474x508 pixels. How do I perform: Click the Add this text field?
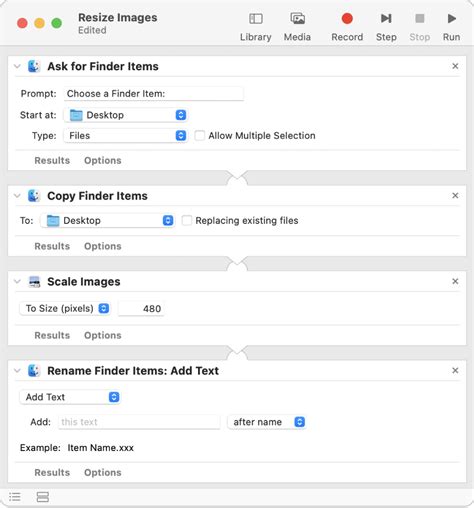(139, 422)
